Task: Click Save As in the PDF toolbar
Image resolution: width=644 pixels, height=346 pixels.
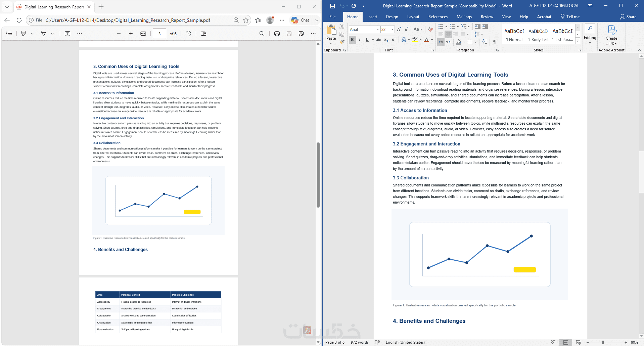Action: click(301, 34)
